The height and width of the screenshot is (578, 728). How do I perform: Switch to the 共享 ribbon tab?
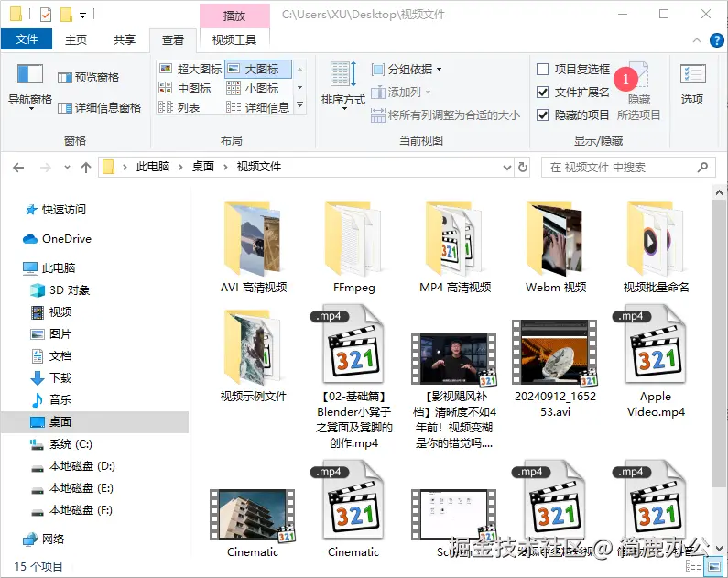[125, 40]
